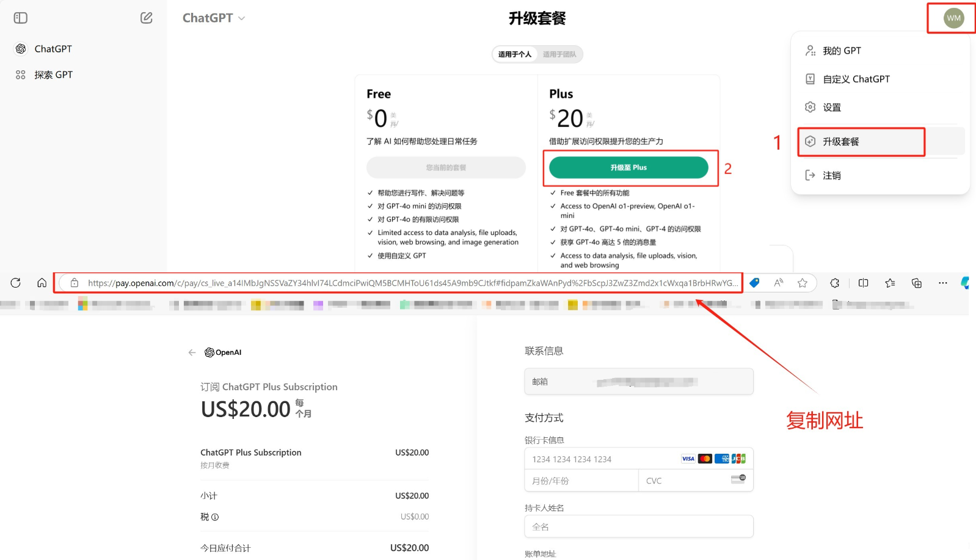Click the 邮箱 email field
Screen dimensions: 976x560
[x=639, y=382]
